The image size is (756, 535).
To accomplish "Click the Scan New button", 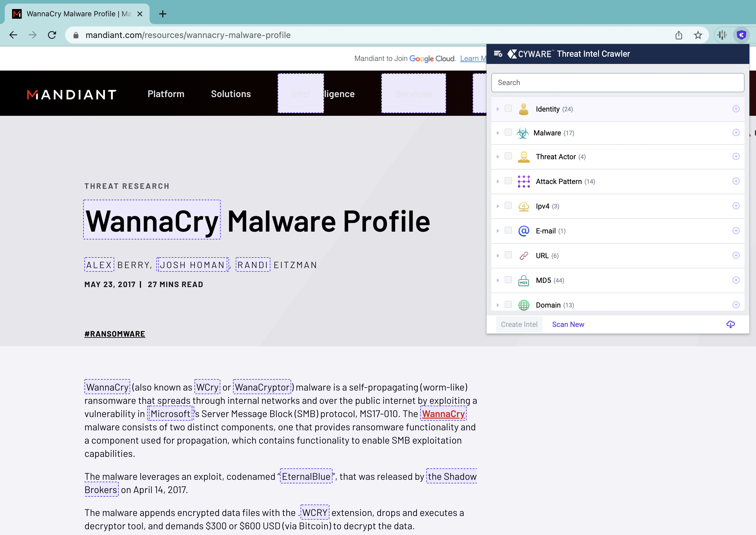I will 568,324.
